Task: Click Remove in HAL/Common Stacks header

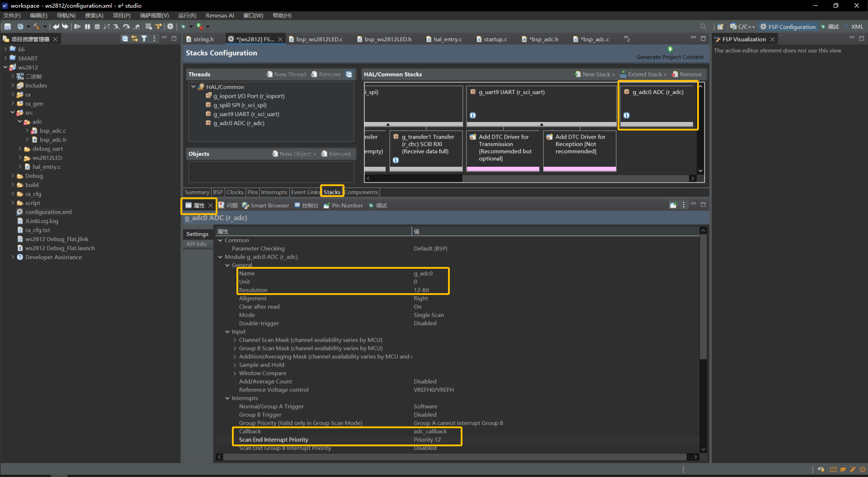Action: click(x=687, y=75)
